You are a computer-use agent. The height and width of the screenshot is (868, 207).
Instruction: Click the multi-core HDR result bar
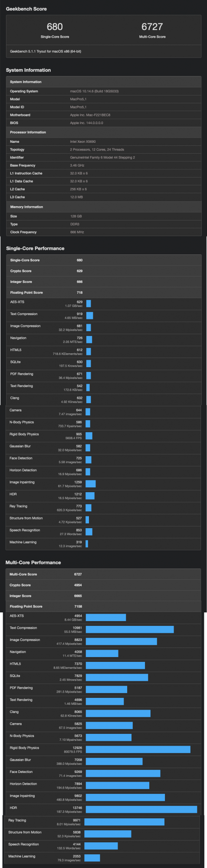(141, 809)
